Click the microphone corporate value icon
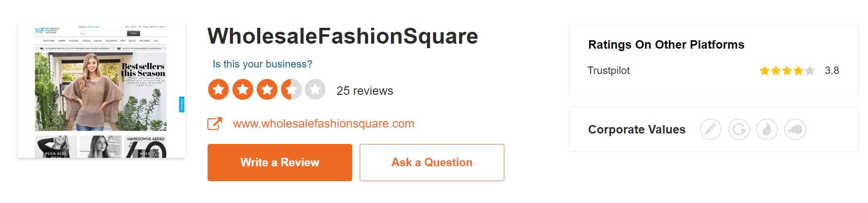Screen dimensions: 868x203 (710, 130)
